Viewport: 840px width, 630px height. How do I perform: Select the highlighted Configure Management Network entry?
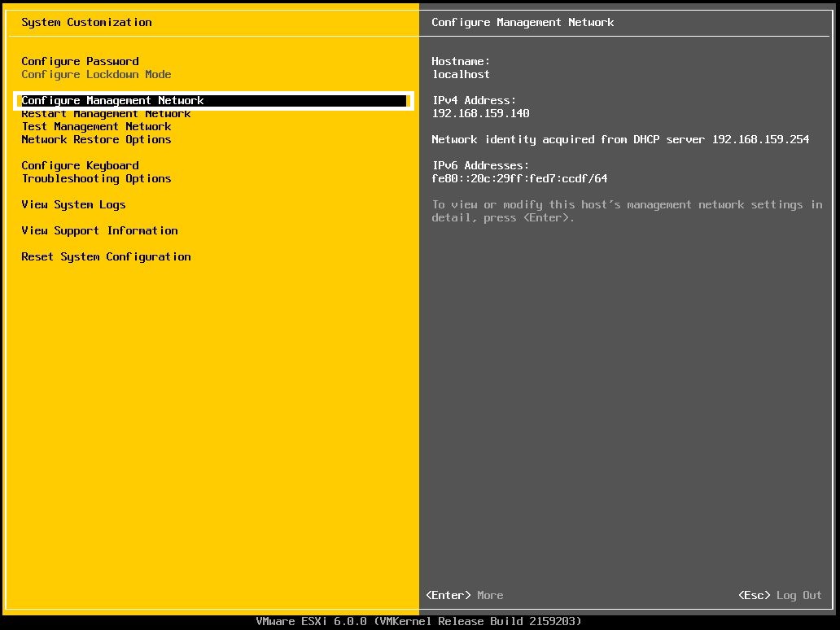tap(112, 100)
